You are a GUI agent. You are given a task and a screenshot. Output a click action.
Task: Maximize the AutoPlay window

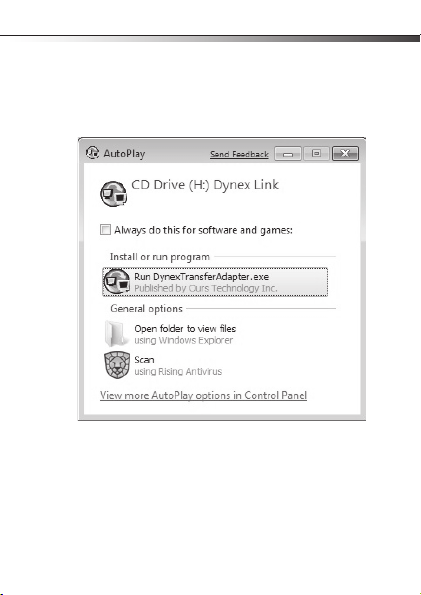[316, 153]
